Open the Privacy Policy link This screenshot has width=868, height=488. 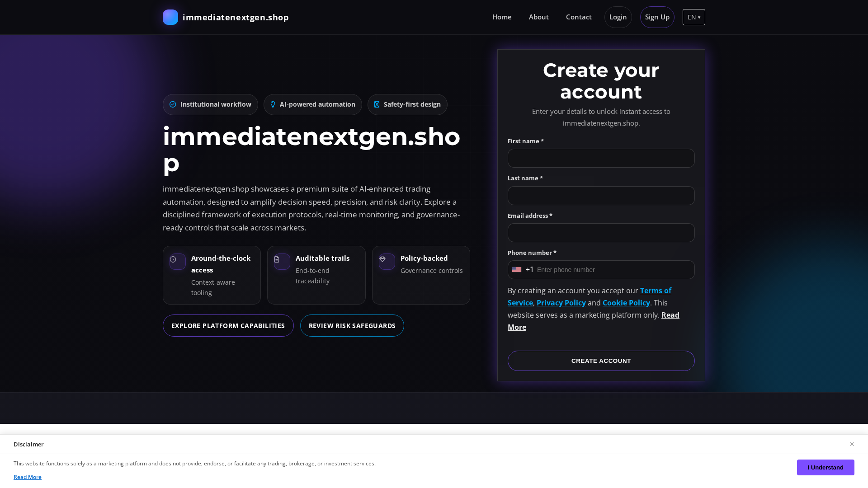(x=561, y=303)
